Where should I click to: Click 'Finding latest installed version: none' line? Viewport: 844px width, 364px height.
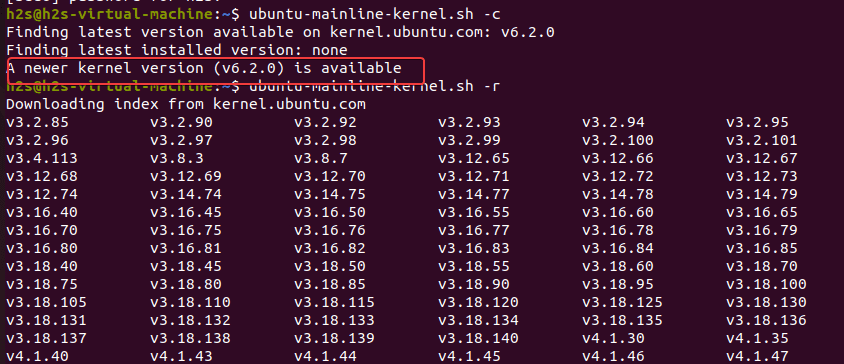(177, 51)
